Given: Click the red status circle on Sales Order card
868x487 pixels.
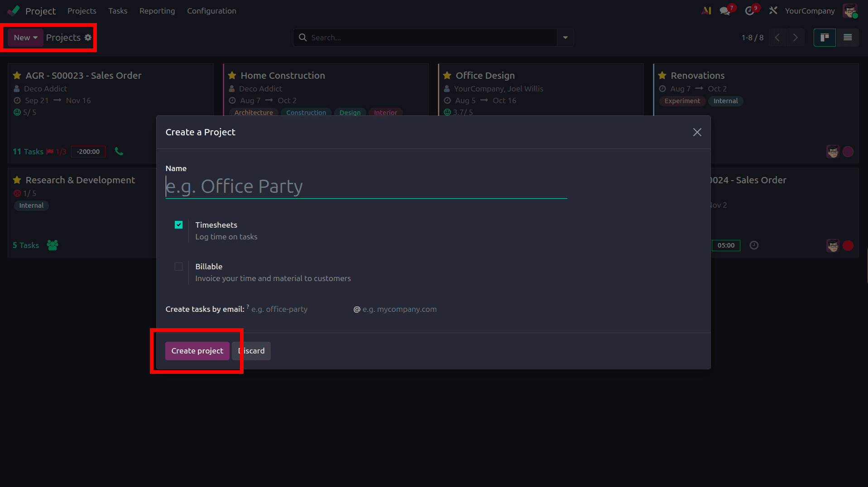Looking at the screenshot, I should (848, 245).
